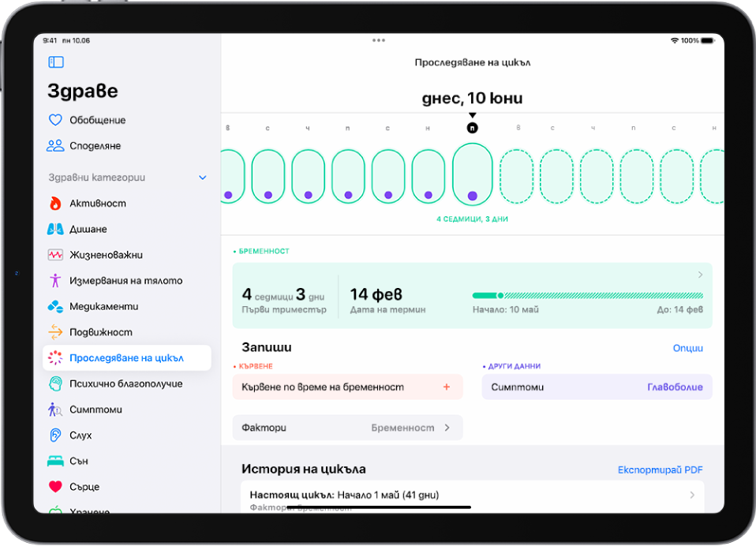Open Споделяне people icon
756x546 pixels.
click(x=55, y=145)
